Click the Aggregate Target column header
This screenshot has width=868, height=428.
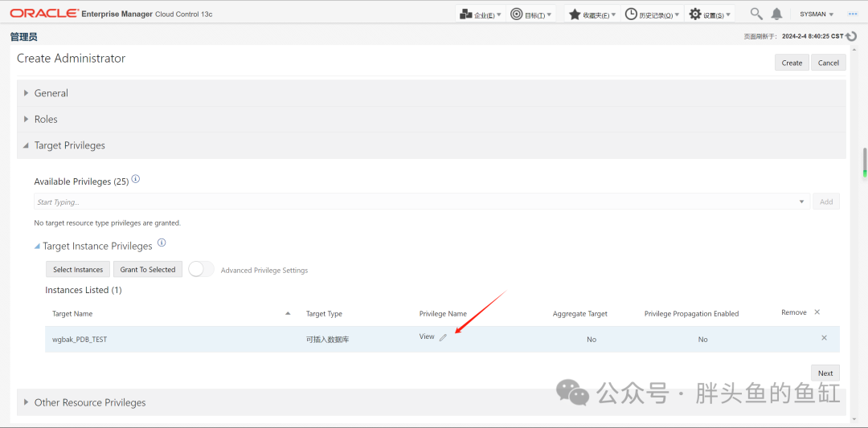pyautogui.click(x=579, y=313)
